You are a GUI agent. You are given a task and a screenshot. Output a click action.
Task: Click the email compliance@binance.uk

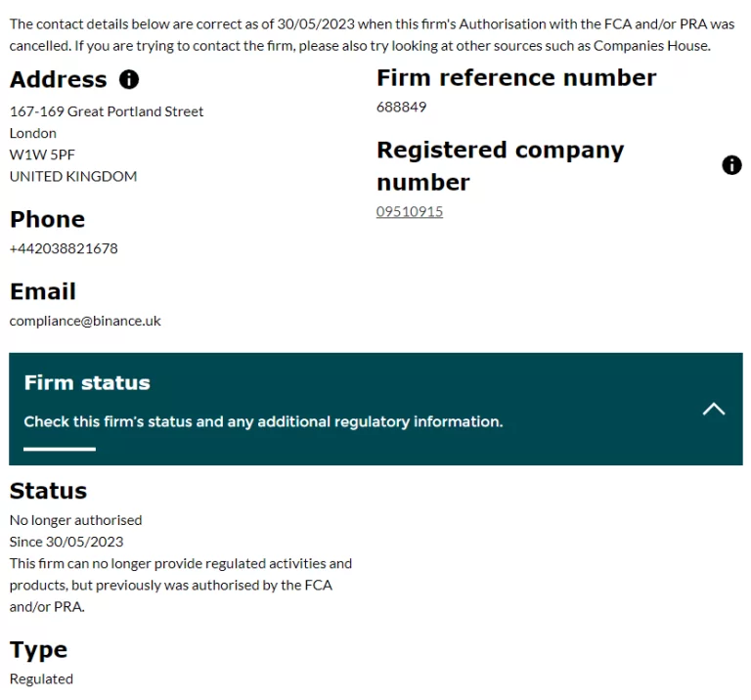85,321
